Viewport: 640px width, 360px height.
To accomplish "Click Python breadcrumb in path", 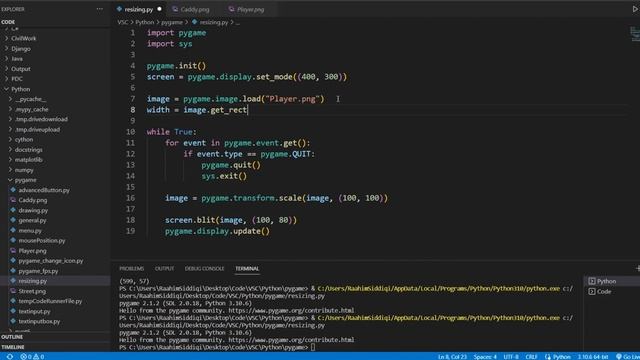I will click(144, 22).
